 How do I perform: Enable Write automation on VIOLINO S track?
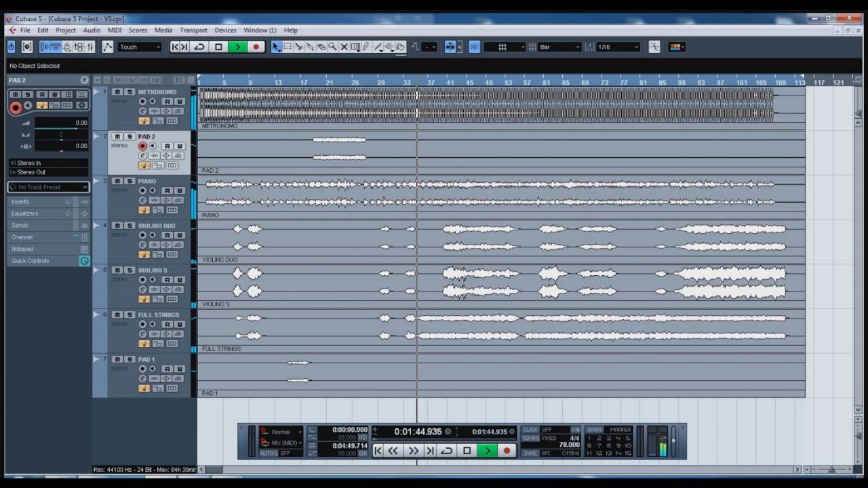180,279
